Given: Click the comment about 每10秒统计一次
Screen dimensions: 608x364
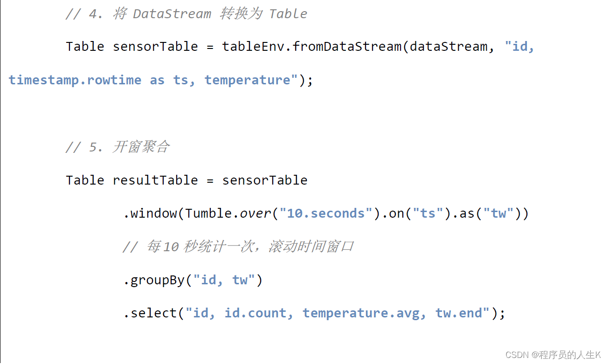Looking at the screenshot, I should (x=238, y=247).
